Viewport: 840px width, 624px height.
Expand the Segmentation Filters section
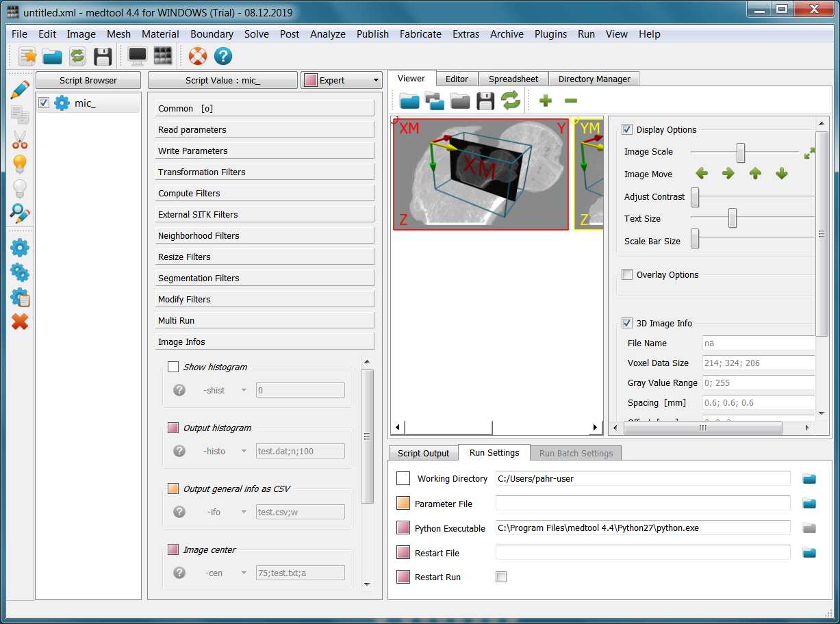(x=265, y=278)
